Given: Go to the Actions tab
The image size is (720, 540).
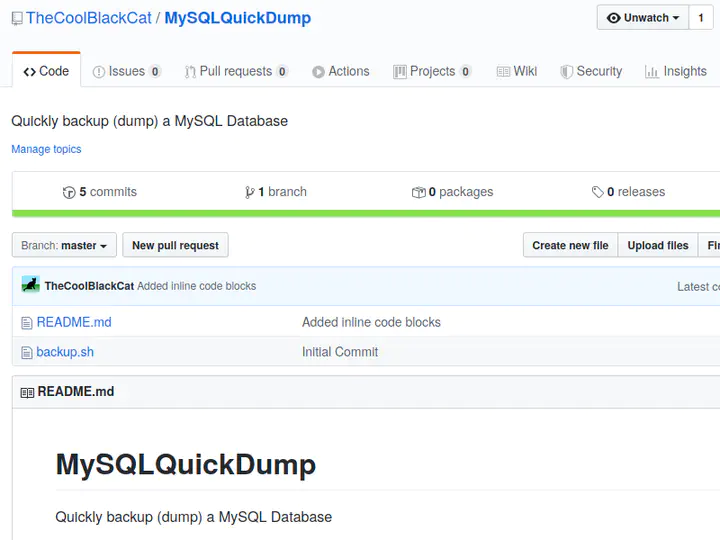Looking at the screenshot, I should click(341, 71).
